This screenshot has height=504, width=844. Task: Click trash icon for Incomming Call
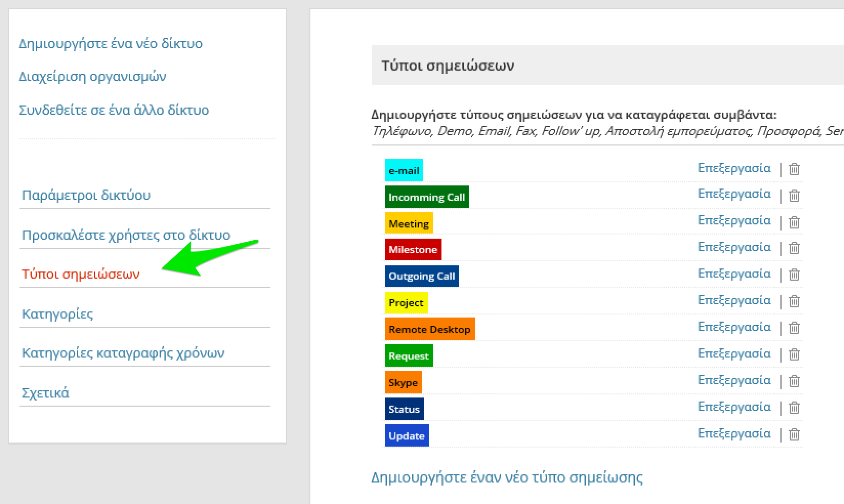click(794, 196)
